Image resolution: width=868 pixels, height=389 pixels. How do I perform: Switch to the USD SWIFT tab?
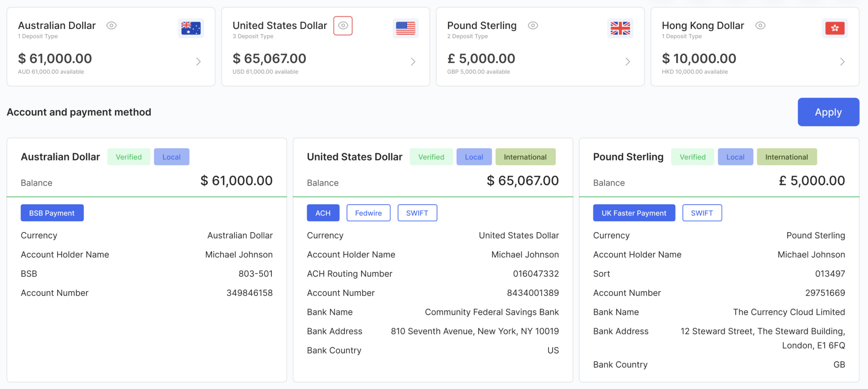coord(417,213)
